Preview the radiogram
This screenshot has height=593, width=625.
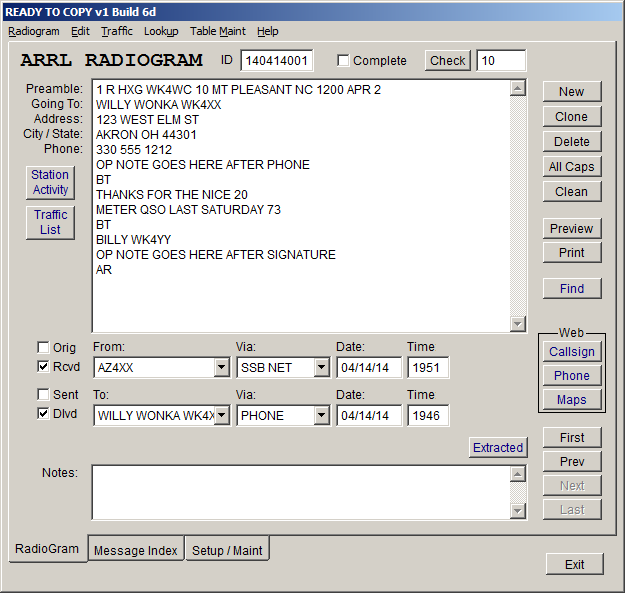(572, 228)
